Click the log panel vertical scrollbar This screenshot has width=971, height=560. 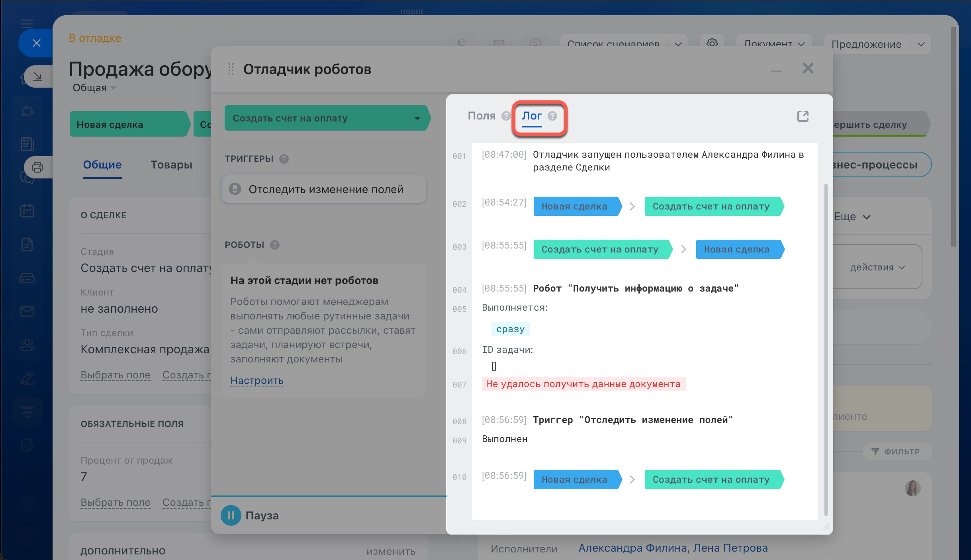point(825,350)
